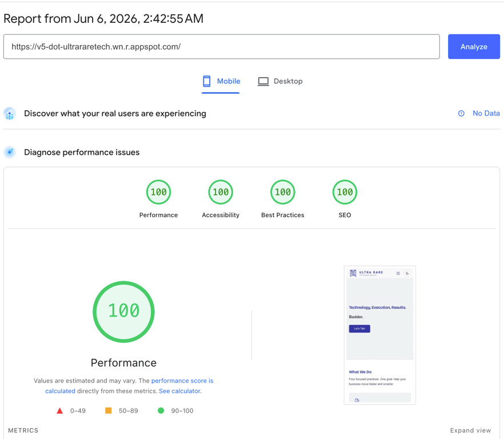Click the orange square 50–89 legend icon
Image resolution: width=504 pixels, height=439 pixels.
click(x=109, y=410)
